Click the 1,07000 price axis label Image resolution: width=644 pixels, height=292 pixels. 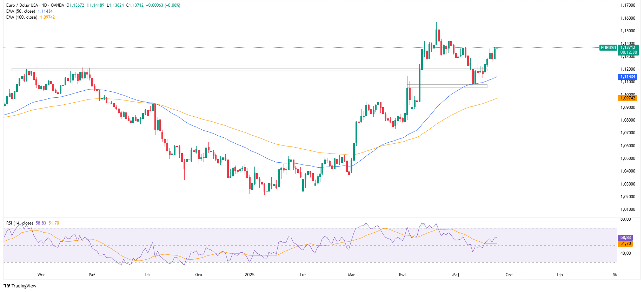pyautogui.click(x=628, y=133)
